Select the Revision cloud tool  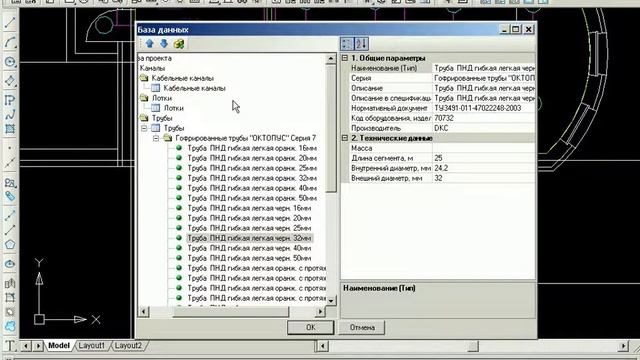10,326
